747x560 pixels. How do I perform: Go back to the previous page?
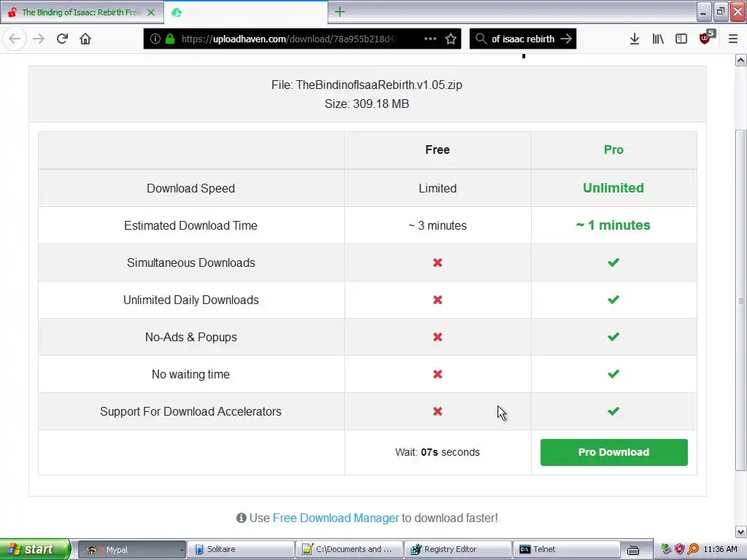coord(15,39)
